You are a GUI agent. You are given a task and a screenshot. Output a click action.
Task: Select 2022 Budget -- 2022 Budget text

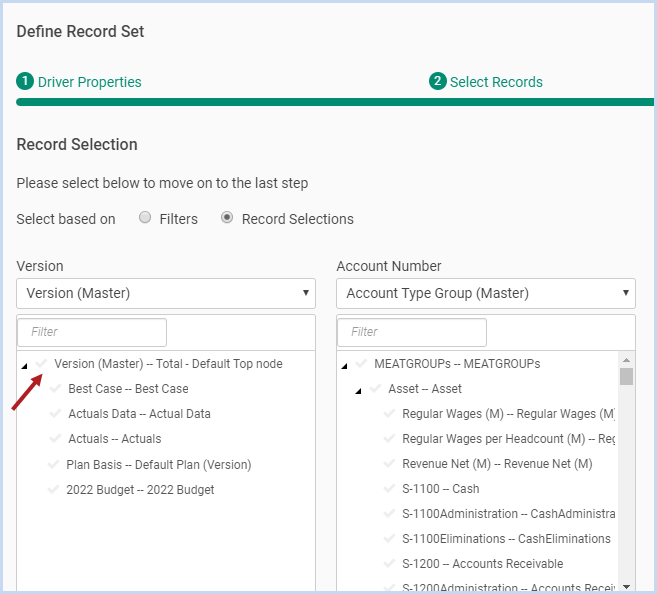coord(140,490)
